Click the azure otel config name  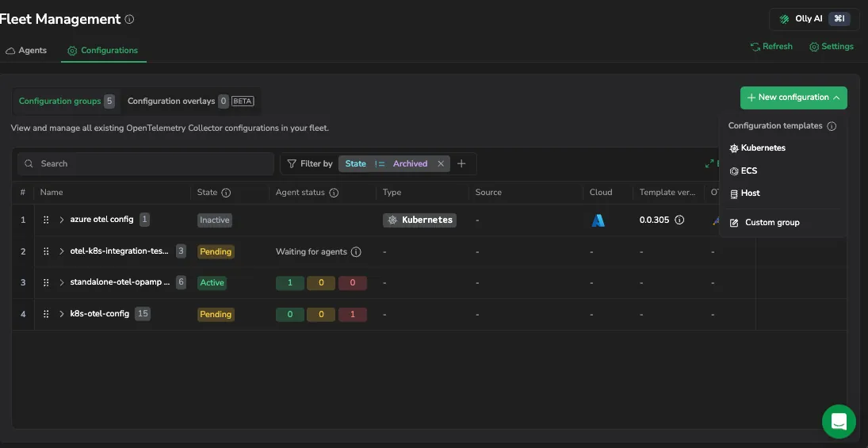(101, 220)
